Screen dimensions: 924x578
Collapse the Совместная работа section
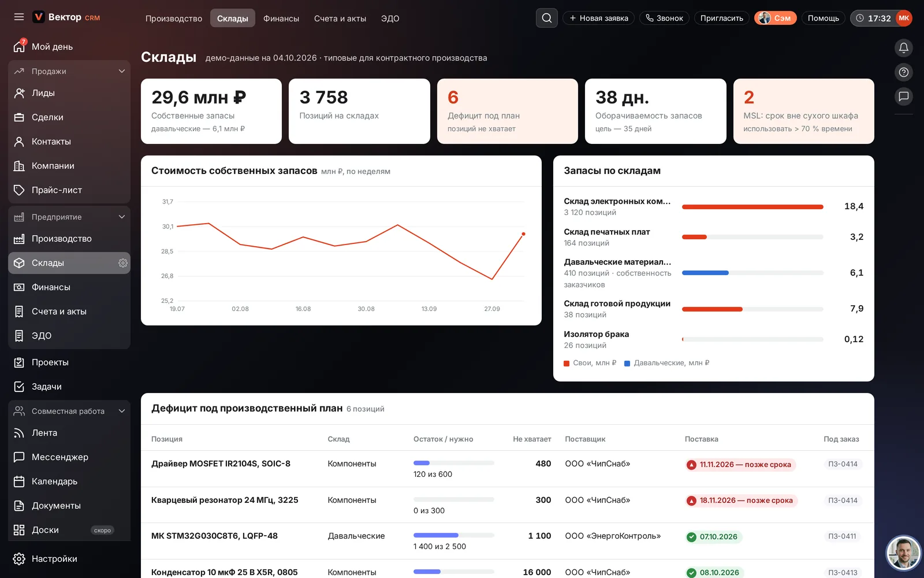(x=122, y=411)
